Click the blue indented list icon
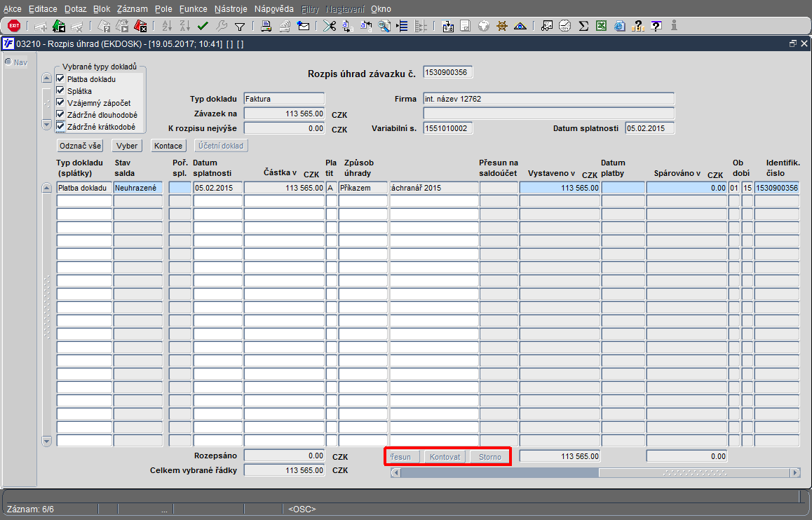 coord(402,26)
